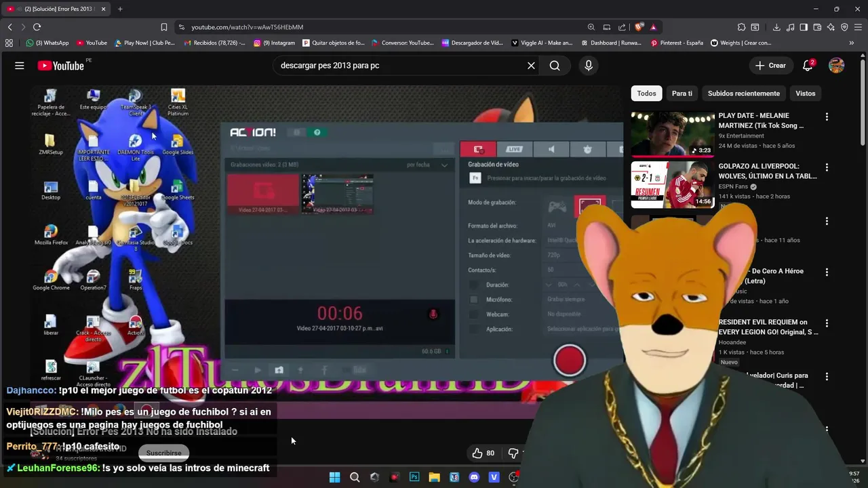This screenshot has height=488, width=868.
Task: Open the YouTube guide hamburger menu
Action: pos(20,66)
